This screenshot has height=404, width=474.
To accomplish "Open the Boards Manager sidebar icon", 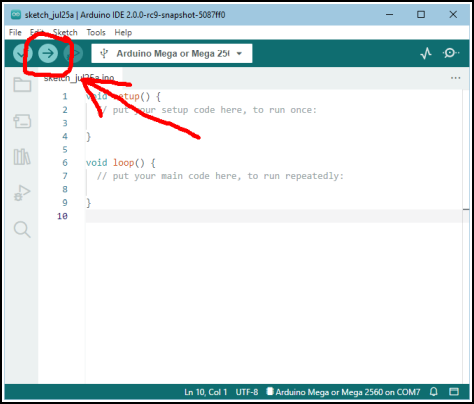I will point(22,121).
